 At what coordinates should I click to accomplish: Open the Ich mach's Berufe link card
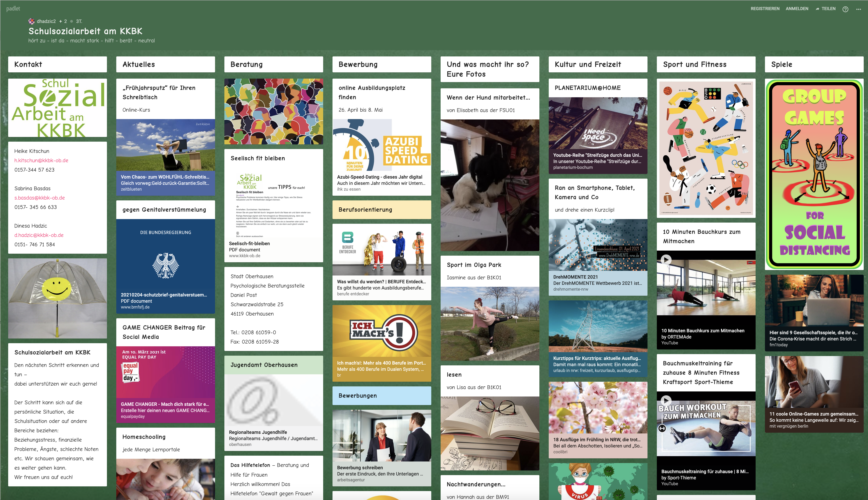(x=382, y=343)
